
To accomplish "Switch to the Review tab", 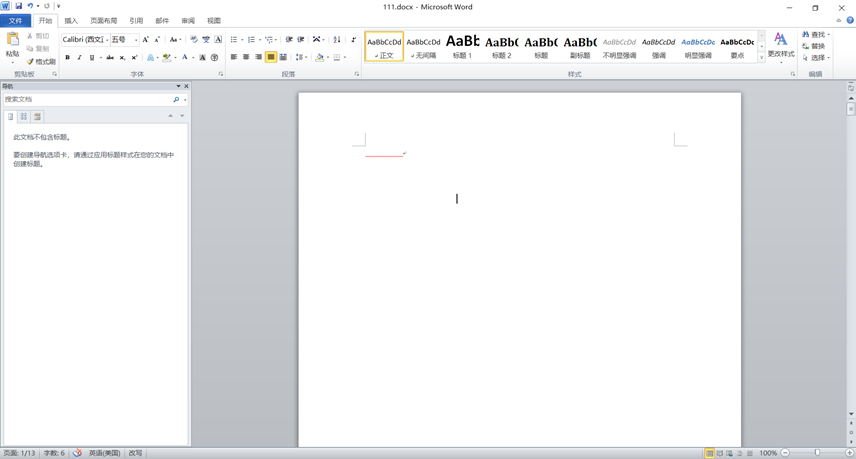I will [188, 21].
